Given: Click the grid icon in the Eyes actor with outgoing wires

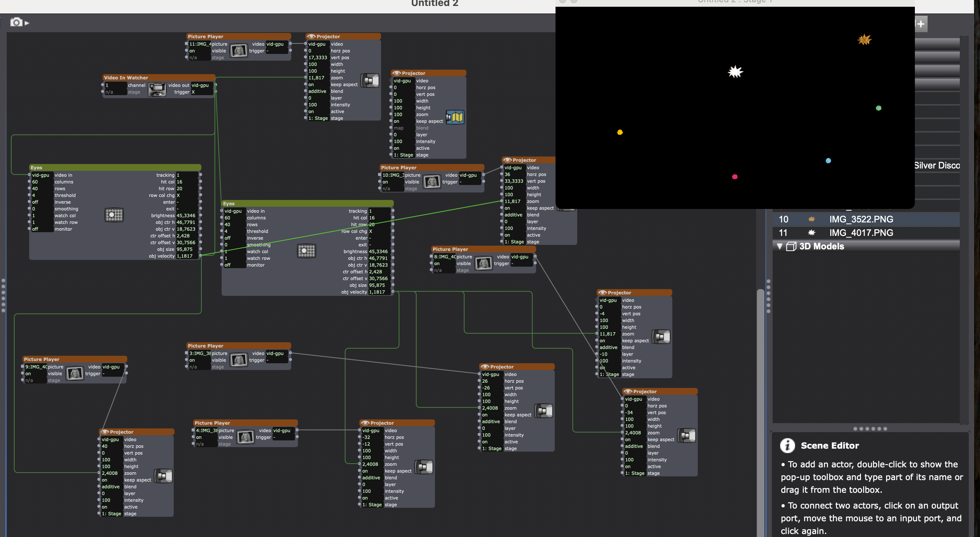Looking at the screenshot, I should pyautogui.click(x=306, y=251).
